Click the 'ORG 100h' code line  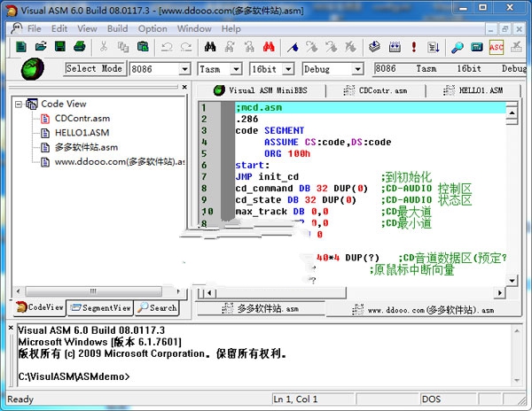pos(287,153)
